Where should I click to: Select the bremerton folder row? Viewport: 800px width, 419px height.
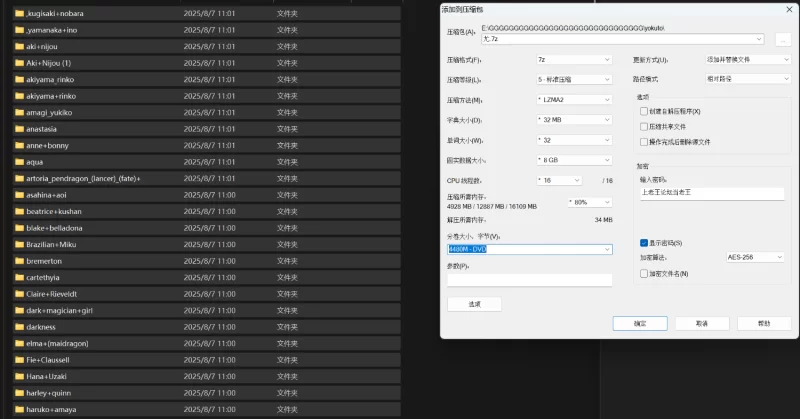click(207, 261)
